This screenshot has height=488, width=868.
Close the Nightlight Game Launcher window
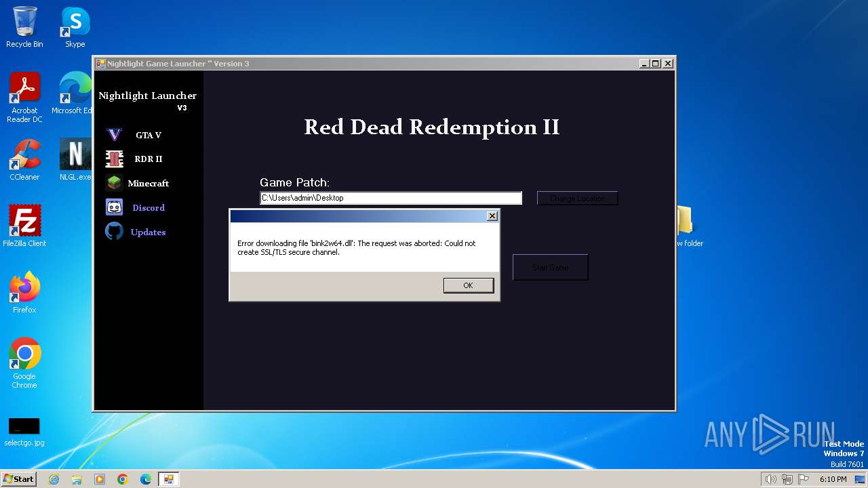(667, 63)
